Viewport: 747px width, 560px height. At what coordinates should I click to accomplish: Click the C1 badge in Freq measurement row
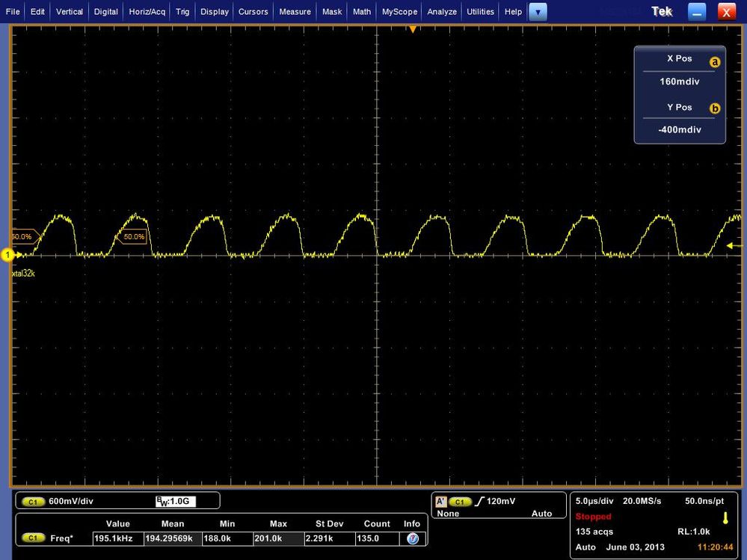coord(33,538)
